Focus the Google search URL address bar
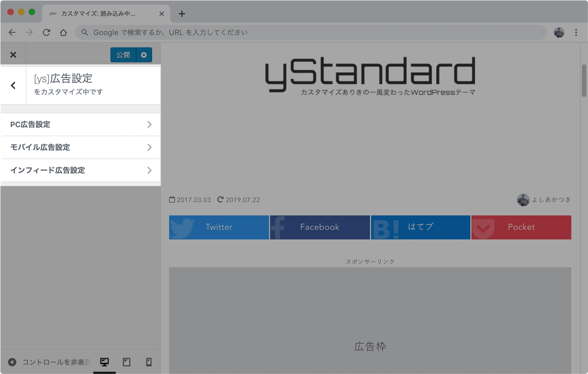The height and width of the screenshot is (374, 588). tap(311, 32)
